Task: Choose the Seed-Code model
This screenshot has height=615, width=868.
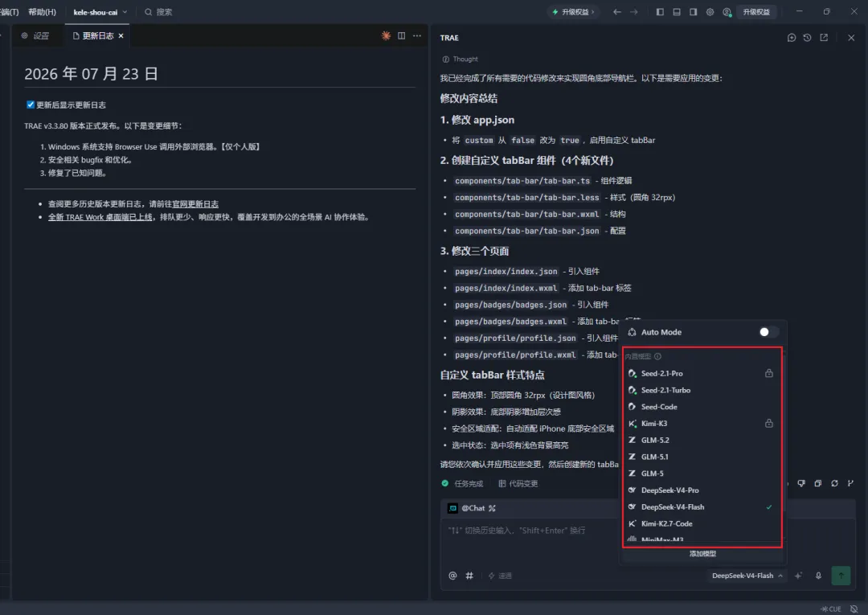Action: tap(702, 407)
